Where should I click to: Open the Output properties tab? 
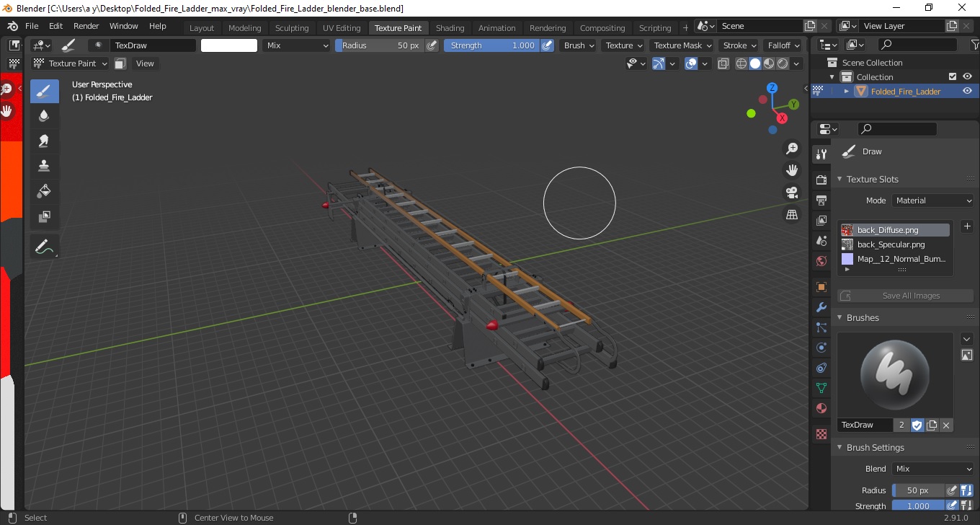click(x=821, y=200)
